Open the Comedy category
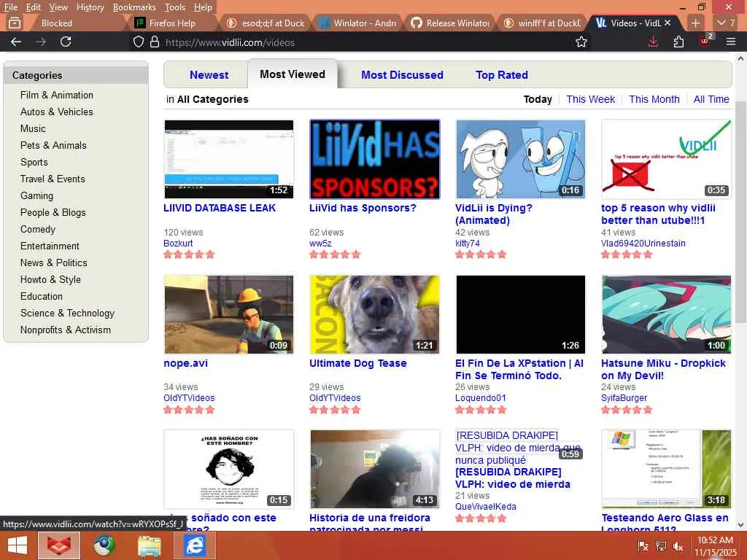The image size is (747, 560). [38, 229]
